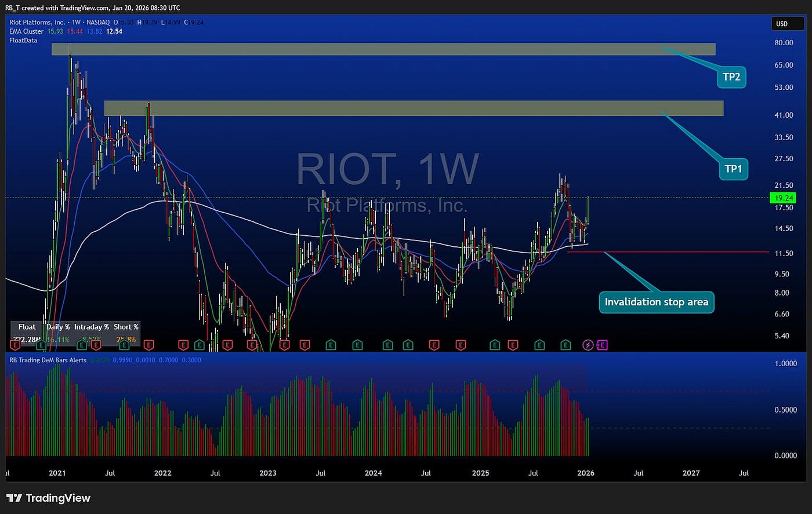Click the Jul label between 2026 and 2027
The height and width of the screenshot is (514, 812).
(638, 473)
